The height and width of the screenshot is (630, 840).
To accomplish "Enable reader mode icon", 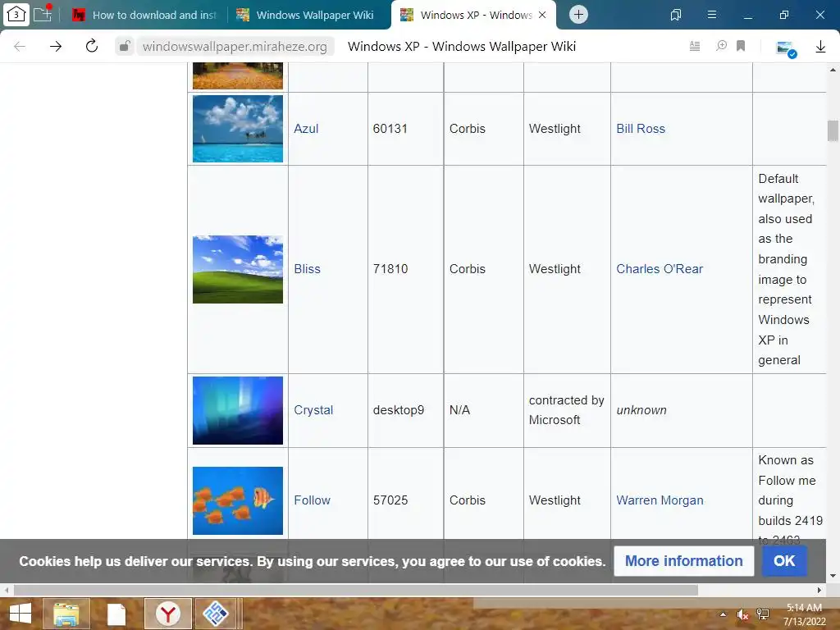I will click(695, 46).
